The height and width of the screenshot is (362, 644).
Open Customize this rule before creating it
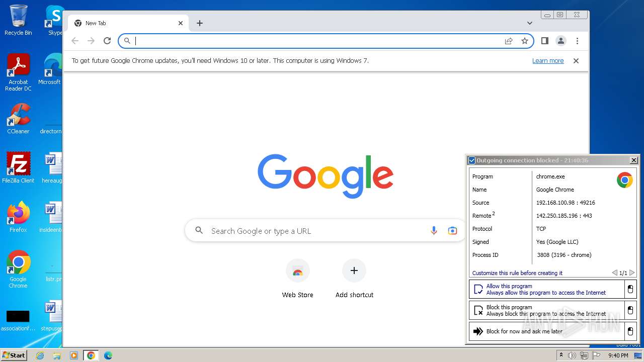(517, 273)
